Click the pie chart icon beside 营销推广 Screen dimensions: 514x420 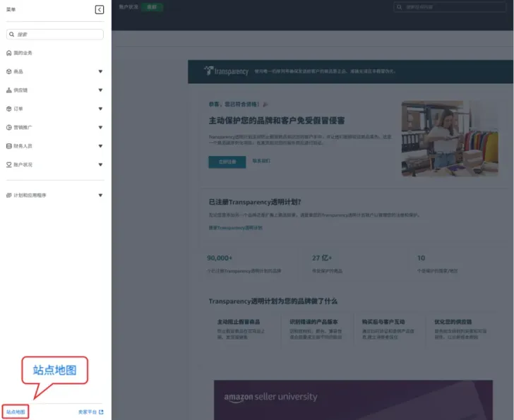(9, 128)
